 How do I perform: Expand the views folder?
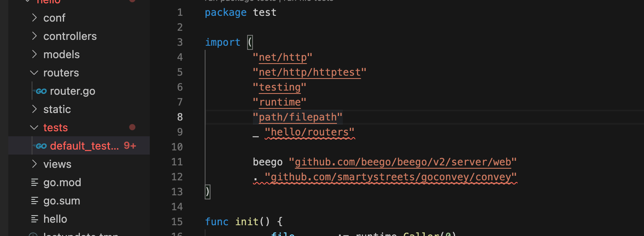click(35, 164)
